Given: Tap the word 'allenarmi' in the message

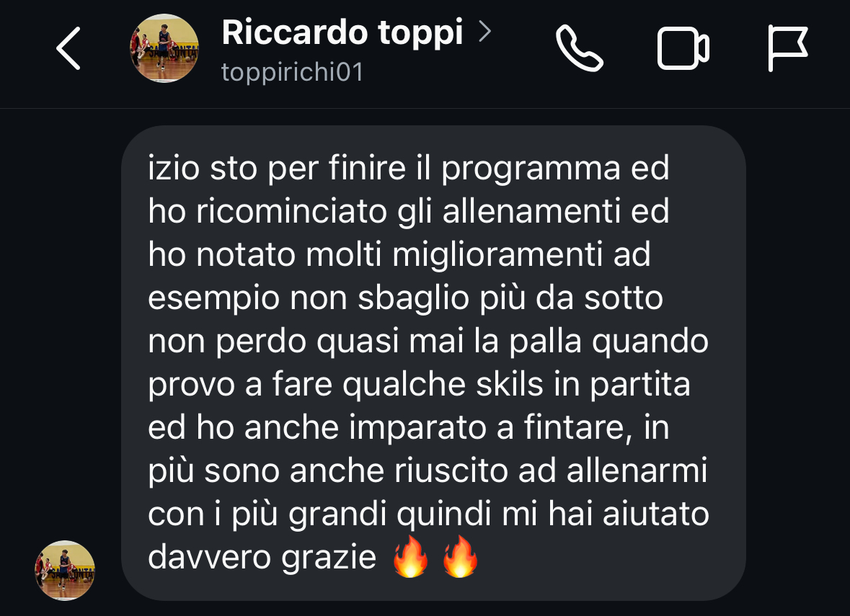Looking at the screenshot, I should pyautogui.click(x=637, y=470).
